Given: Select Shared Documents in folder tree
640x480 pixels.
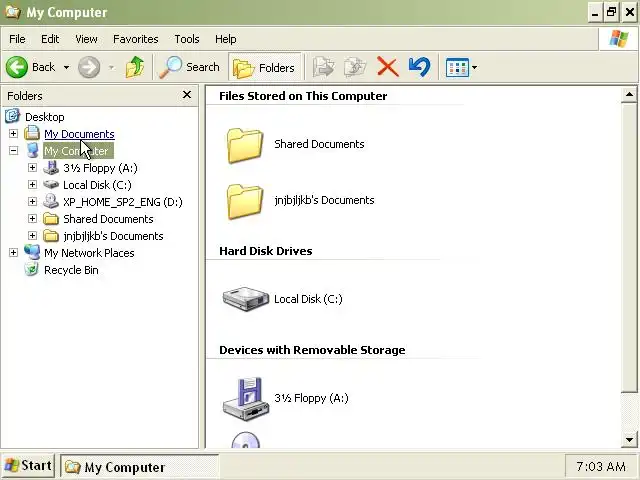Looking at the screenshot, I should coord(108,219).
